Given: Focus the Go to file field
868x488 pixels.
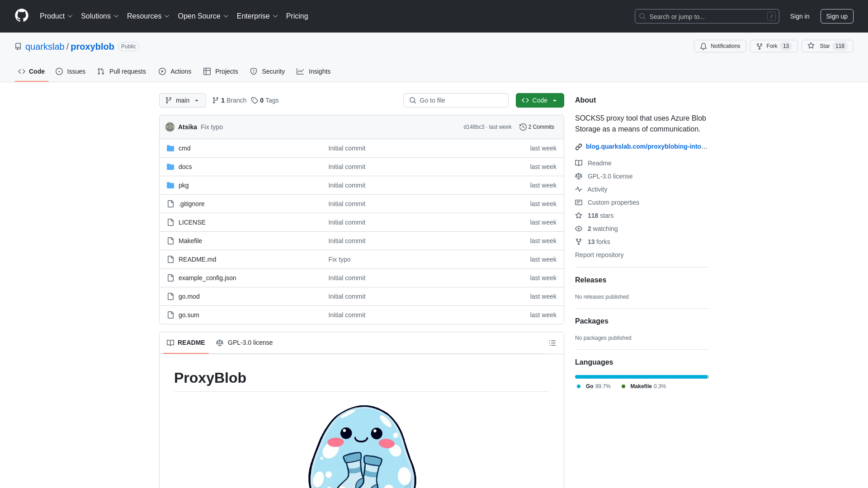Looking at the screenshot, I should [456, 100].
